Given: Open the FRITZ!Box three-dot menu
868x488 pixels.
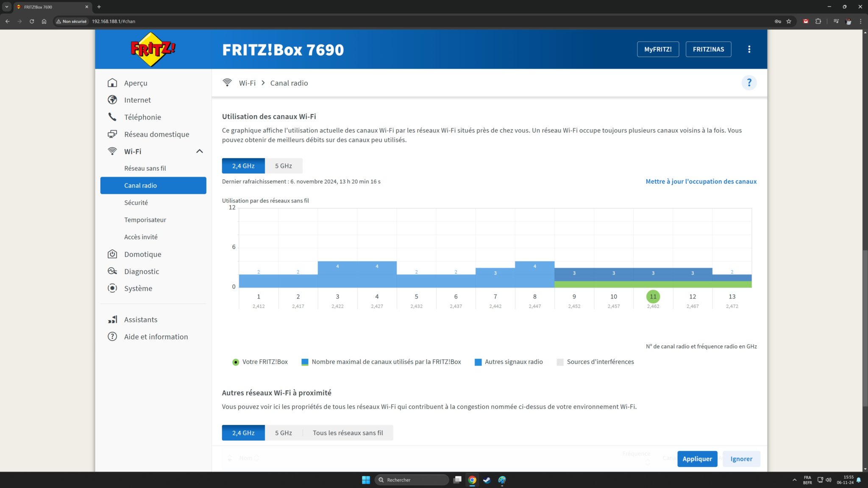Looking at the screenshot, I should coord(749,49).
